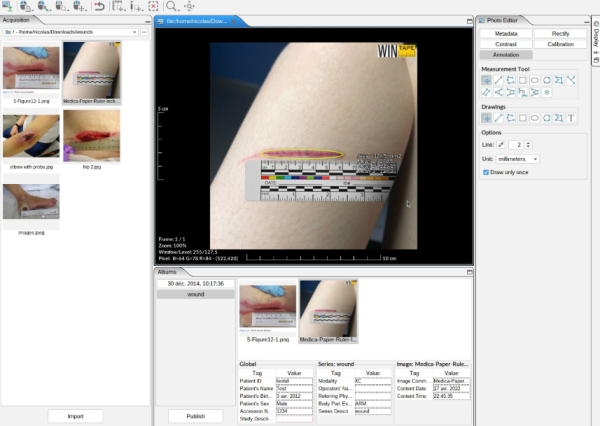Open the vertical Display side tab
Viewport: 600px width, 426px height.
(x=596, y=40)
